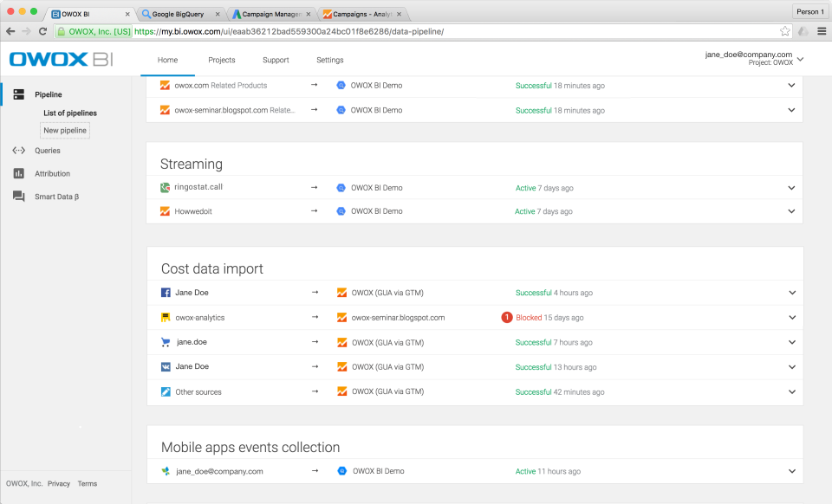This screenshot has width=832, height=504.
Task: Switch to the Campaign Manager browser tab
Action: tap(271, 14)
